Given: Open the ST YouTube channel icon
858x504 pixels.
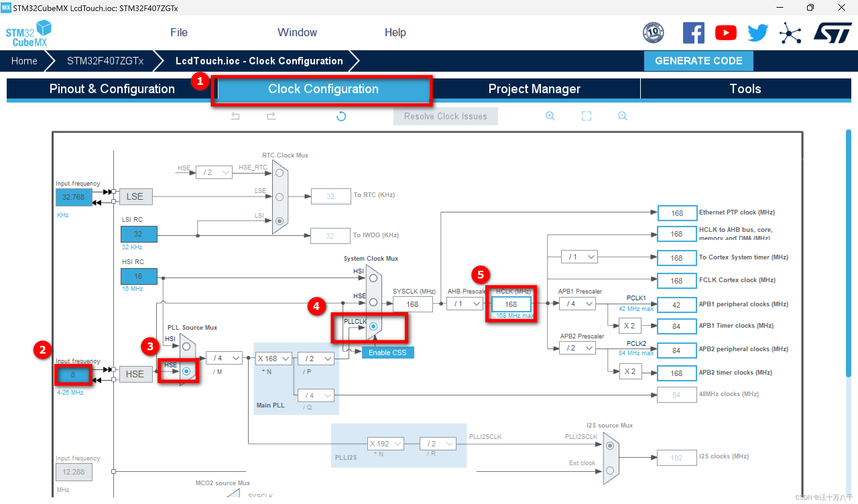Looking at the screenshot, I should click(x=726, y=33).
